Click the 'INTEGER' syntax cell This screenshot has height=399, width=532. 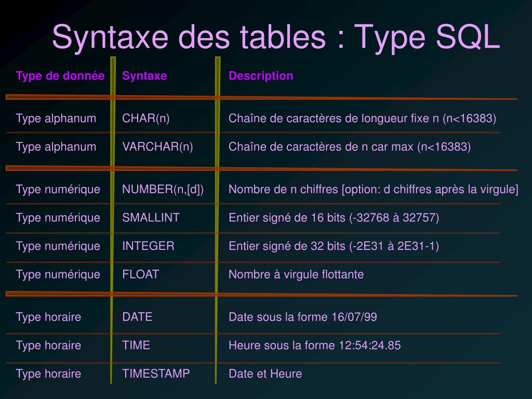[148, 246]
